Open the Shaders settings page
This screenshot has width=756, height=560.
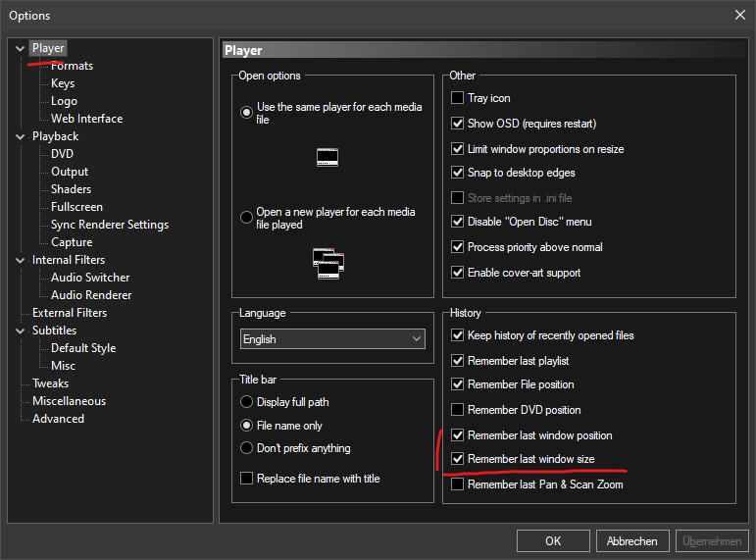(71, 189)
